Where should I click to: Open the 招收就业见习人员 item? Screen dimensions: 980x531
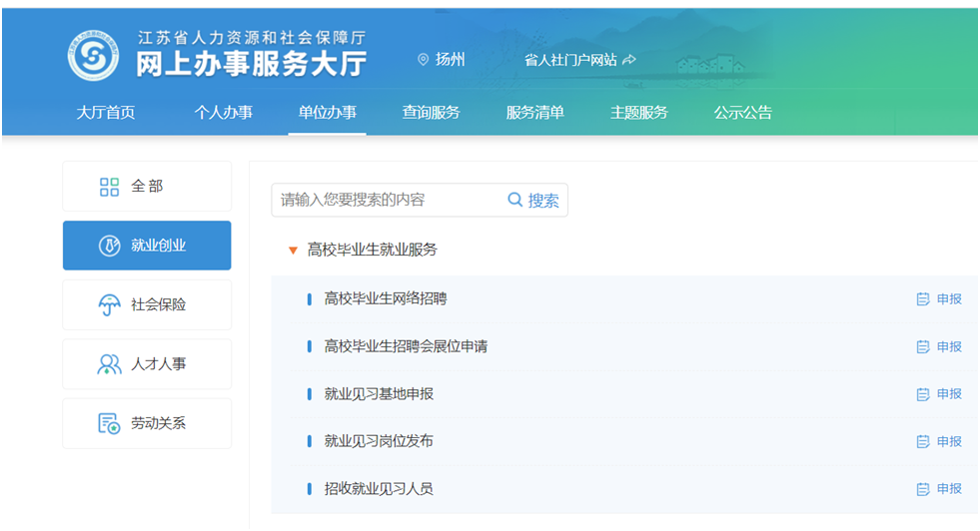pos(379,489)
